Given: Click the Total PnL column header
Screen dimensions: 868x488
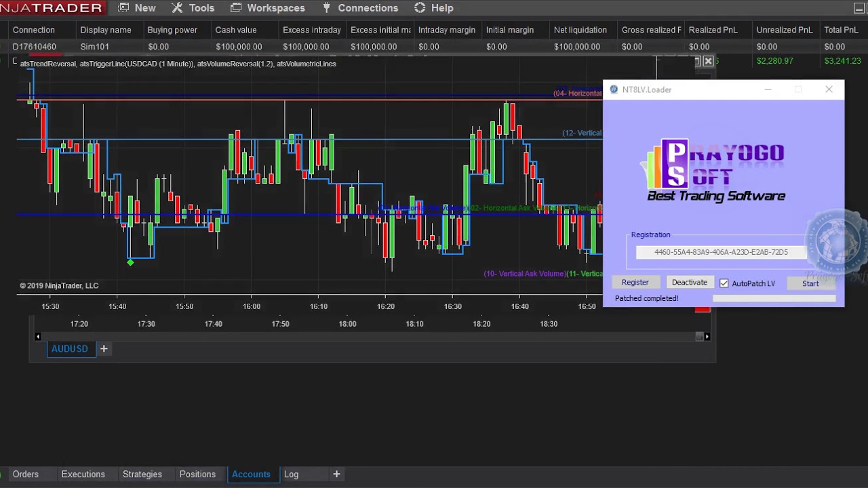Looking at the screenshot, I should [841, 30].
